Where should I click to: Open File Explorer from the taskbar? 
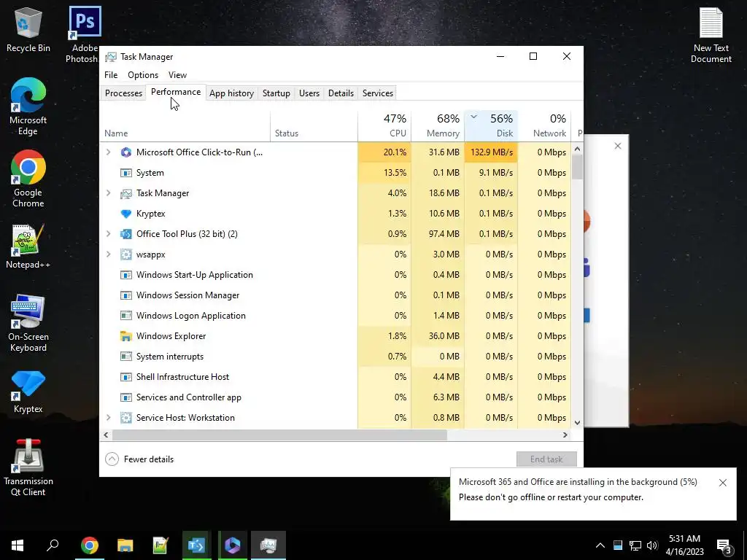[125, 545]
